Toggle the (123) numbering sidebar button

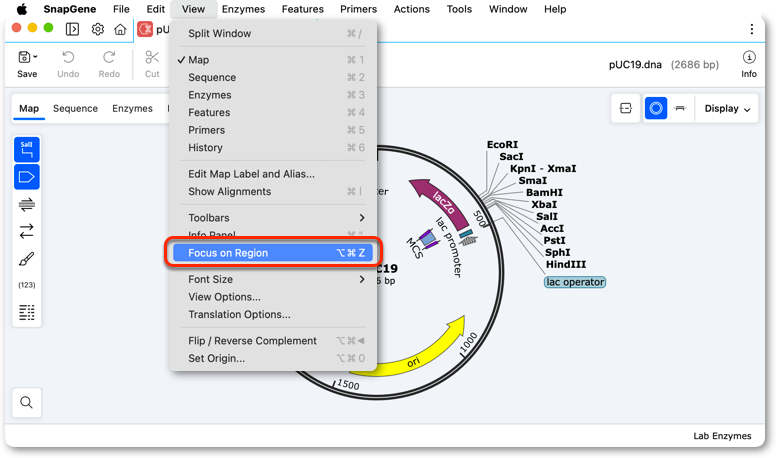(x=27, y=285)
